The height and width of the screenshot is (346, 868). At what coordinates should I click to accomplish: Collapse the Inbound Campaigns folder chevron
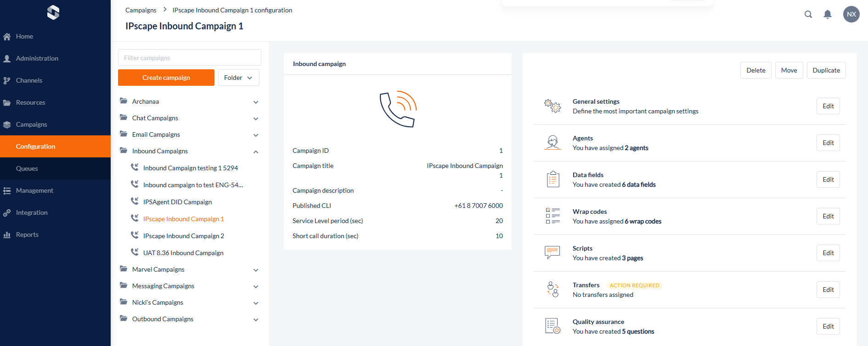click(x=256, y=151)
